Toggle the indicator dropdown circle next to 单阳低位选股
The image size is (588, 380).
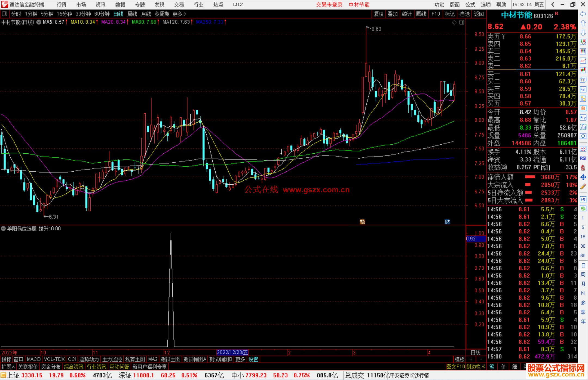(x=3, y=229)
